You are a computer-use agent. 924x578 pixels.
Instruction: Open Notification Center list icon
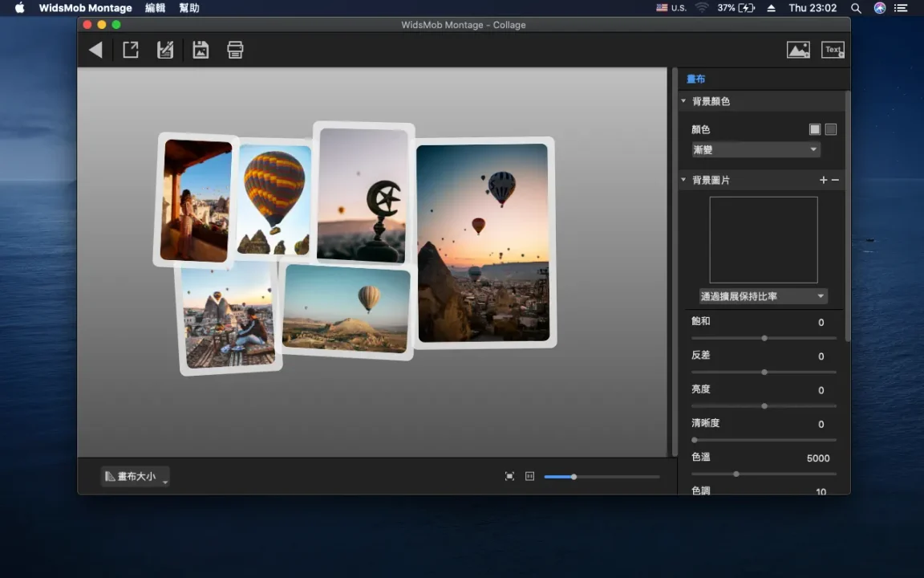point(901,8)
